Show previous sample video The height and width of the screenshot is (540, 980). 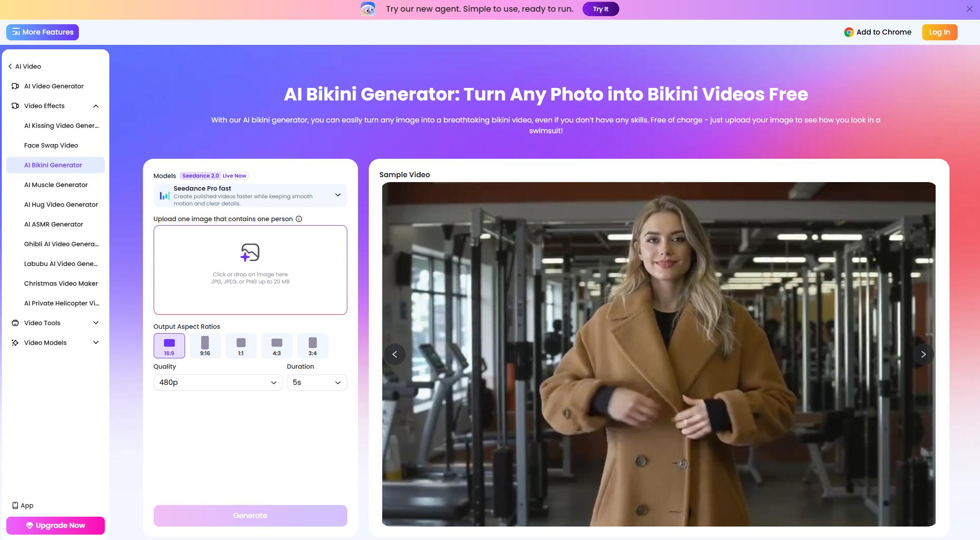395,354
